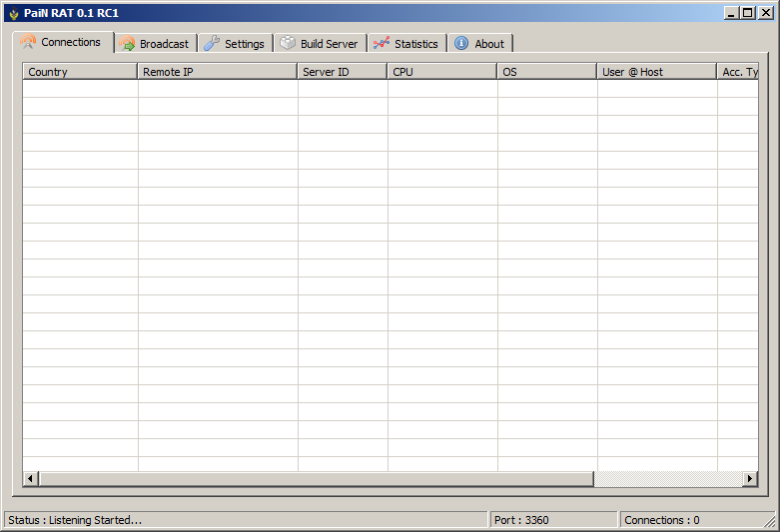Click the CPU column header
Viewport: 780px width, 532px height.
pyautogui.click(x=442, y=72)
